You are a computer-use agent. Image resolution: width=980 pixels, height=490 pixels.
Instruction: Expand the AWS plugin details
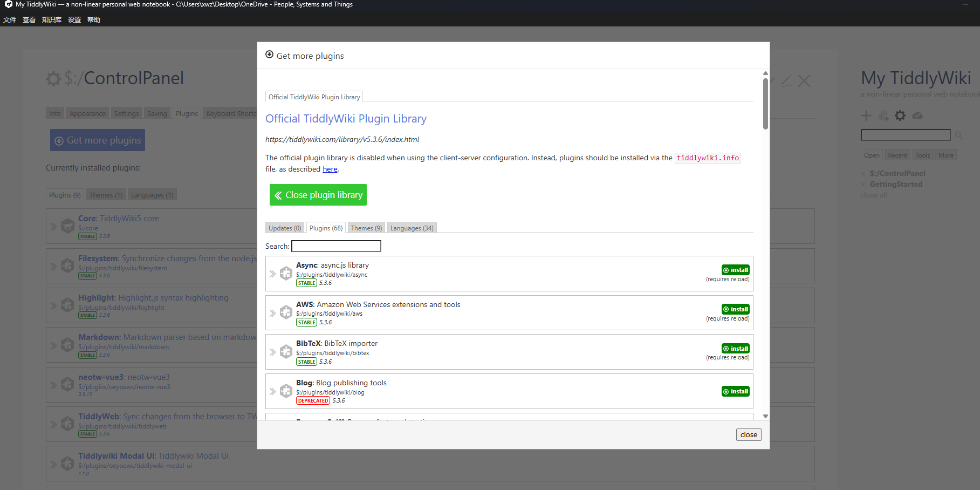click(x=272, y=313)
